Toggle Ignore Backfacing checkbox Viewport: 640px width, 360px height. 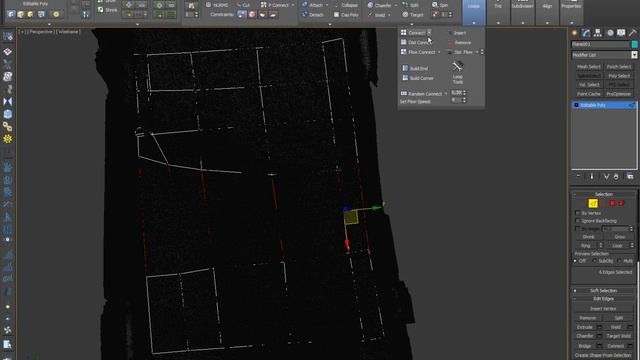tap(577, 221)
